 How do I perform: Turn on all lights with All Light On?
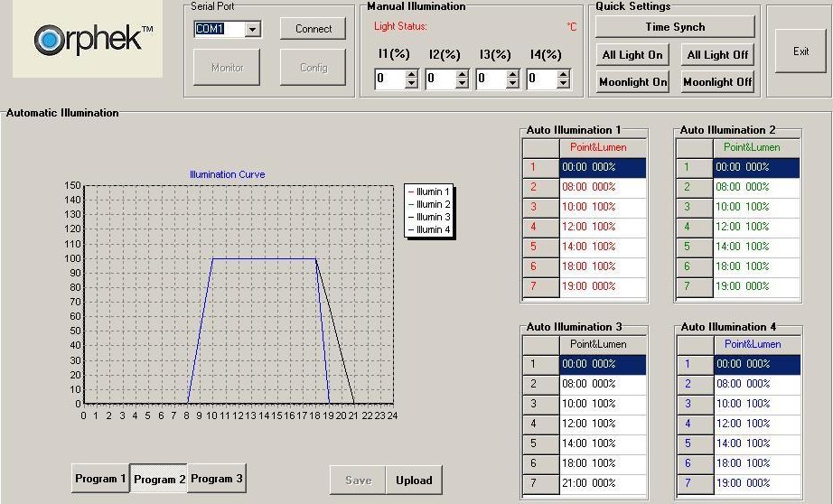click(x=632, y=55)
